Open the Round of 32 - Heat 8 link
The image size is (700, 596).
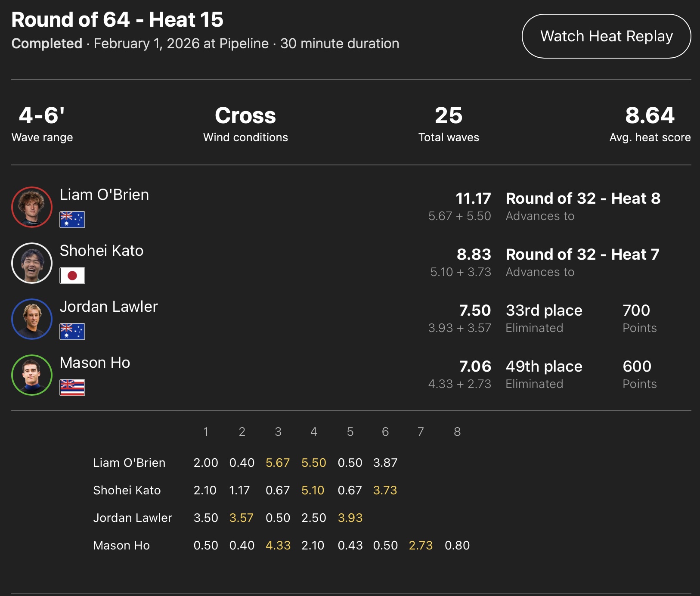pos(583,199)
